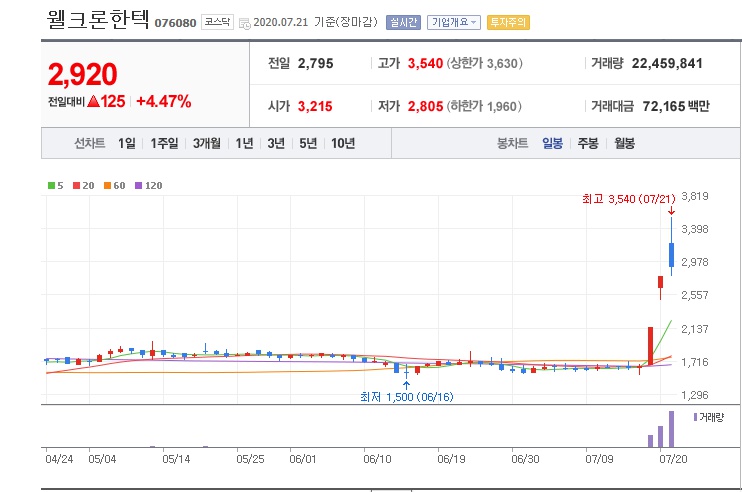Click the tallest volume bar at 07/21
The width and height of the screenshot is (742, 492).
pyautogui.click(x=671, y=429)
